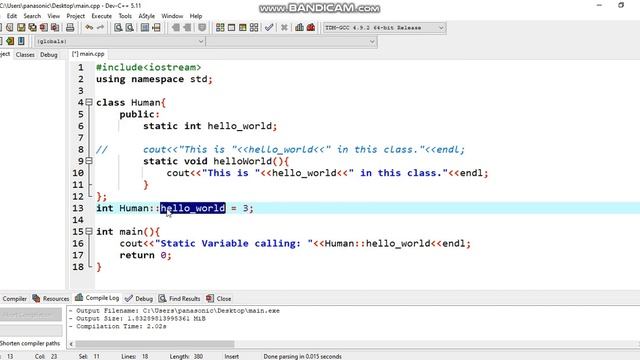
Task: Click the compile log horizontal scrollbar thumb
Action: click(155, 344)
